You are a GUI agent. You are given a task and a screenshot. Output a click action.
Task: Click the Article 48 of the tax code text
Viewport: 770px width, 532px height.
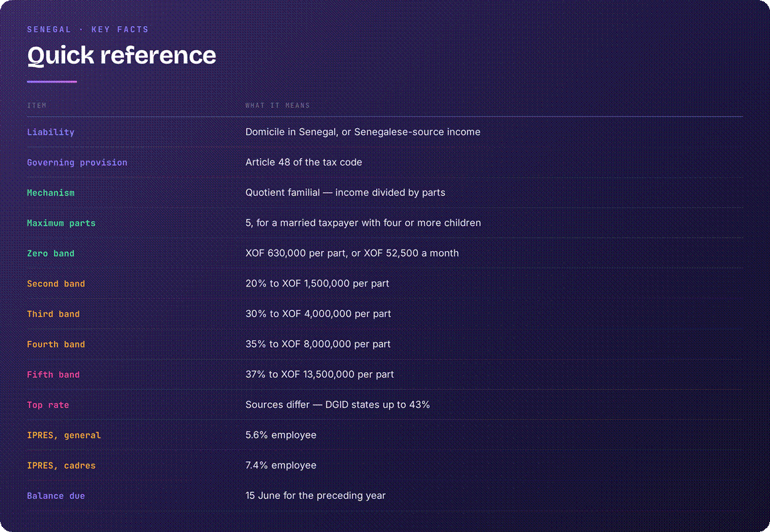304,162
